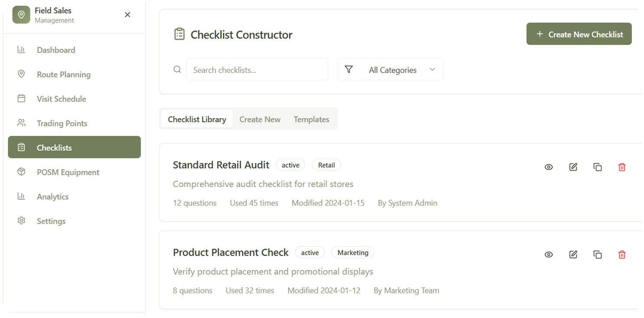This screenshot has width=644, height=318.
Task: Preview Product Placement Check via eye icon
Action: pos(549,254)
